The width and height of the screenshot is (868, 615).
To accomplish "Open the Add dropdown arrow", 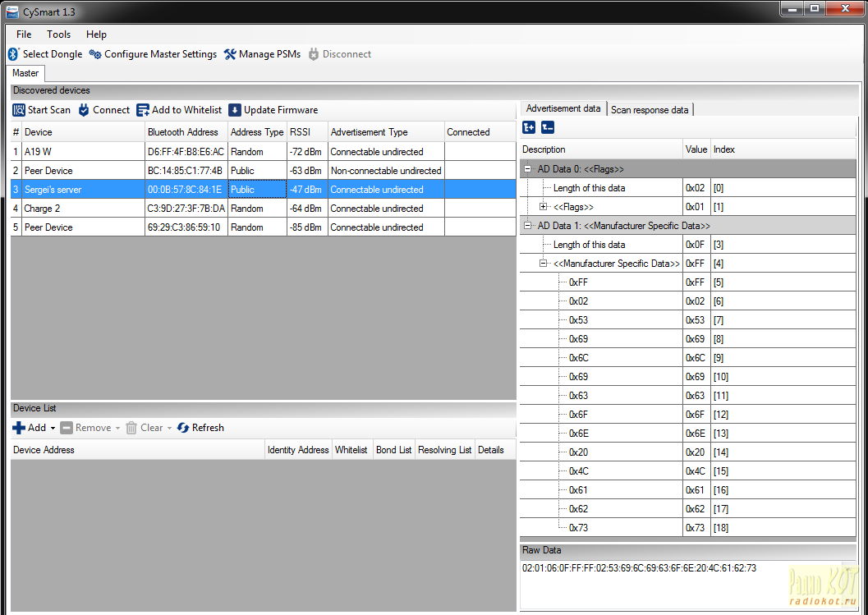I will (53, 428).
